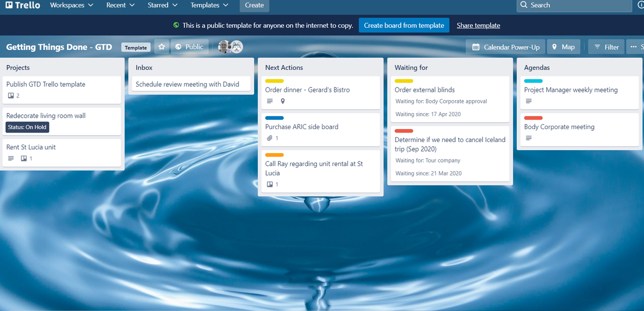Click the Public visibility setting
The width and height of the screenshot is (644, 311).
(189, 46)
